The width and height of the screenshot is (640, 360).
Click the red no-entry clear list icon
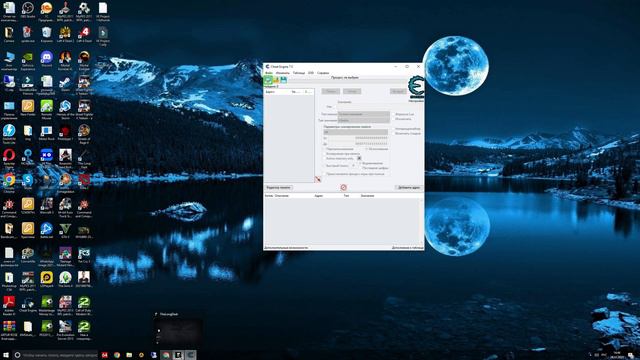coord(344,187)
